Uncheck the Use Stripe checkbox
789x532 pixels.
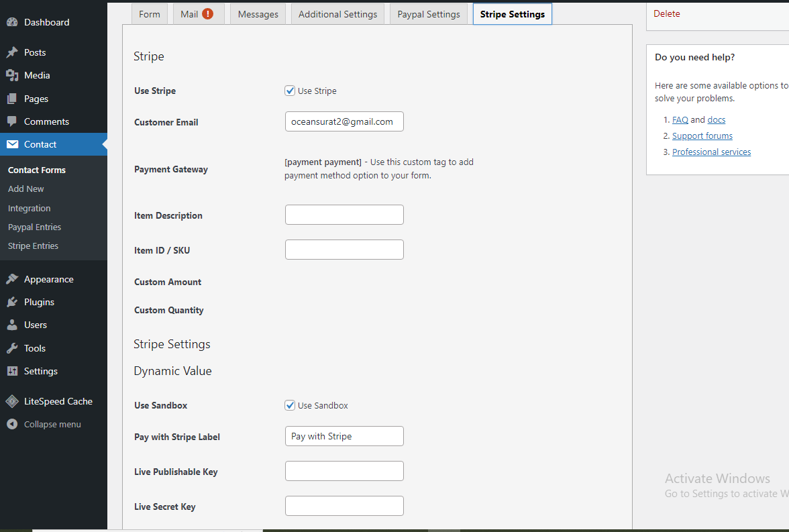(x=289, y=91)
